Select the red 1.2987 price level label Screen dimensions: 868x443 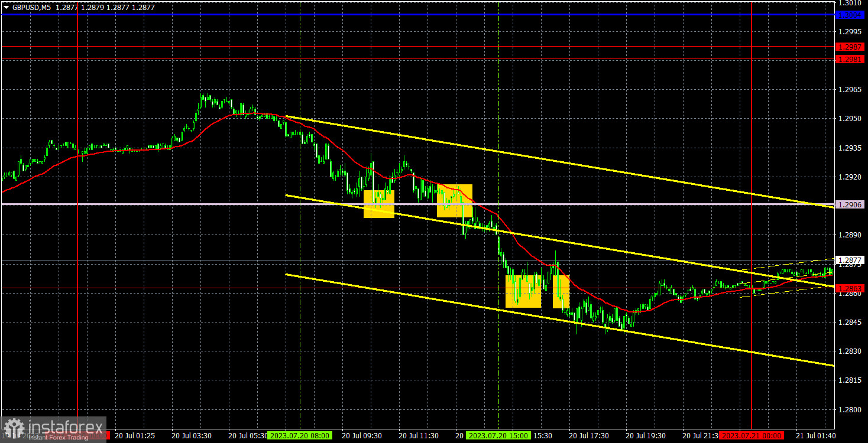pos(851,47)
